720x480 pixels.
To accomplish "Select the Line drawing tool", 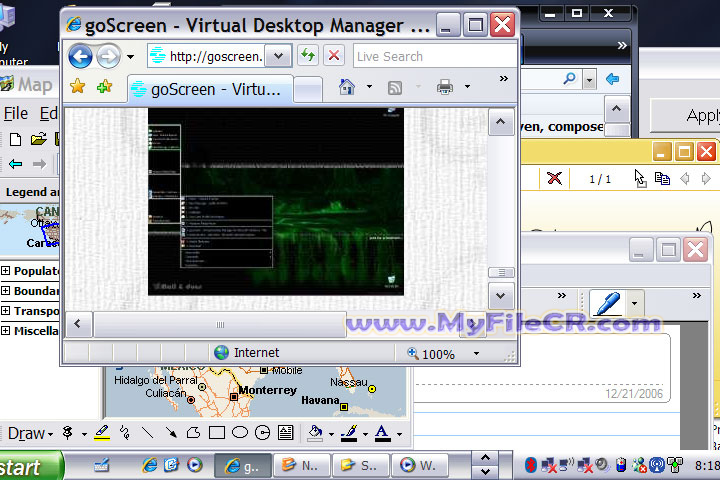I will (147, 433).
